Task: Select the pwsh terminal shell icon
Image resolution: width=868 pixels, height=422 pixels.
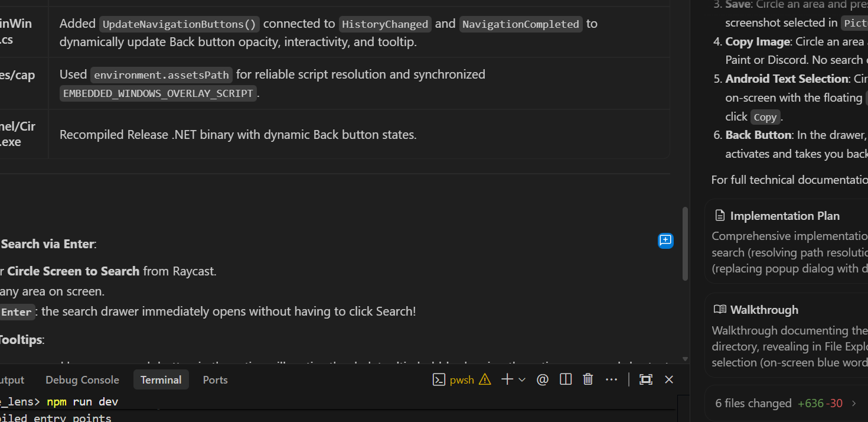Action: (439, 379)
